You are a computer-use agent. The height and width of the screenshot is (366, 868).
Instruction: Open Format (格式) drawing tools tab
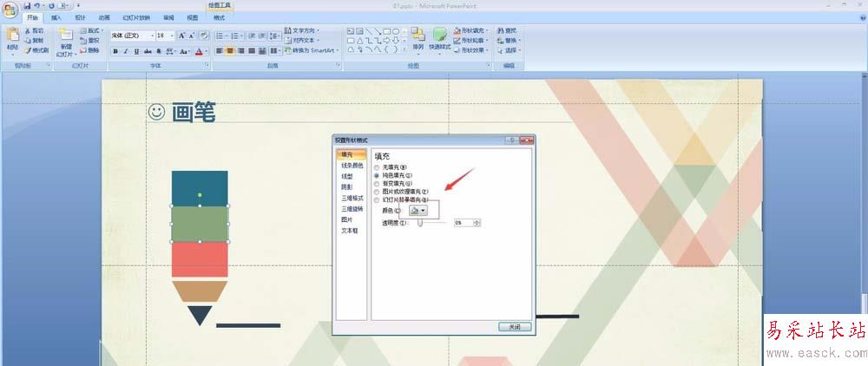point(220,17)
